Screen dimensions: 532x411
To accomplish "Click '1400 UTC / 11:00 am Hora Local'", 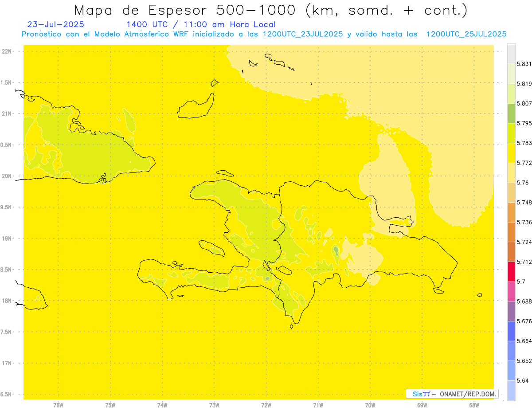I will point(201,24).
